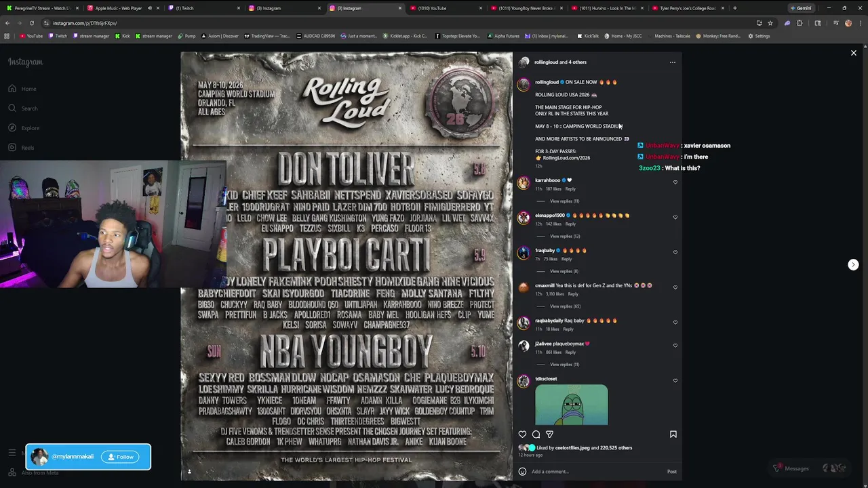Open karrahbooo's profile avatar

click(x=524, y=183)
